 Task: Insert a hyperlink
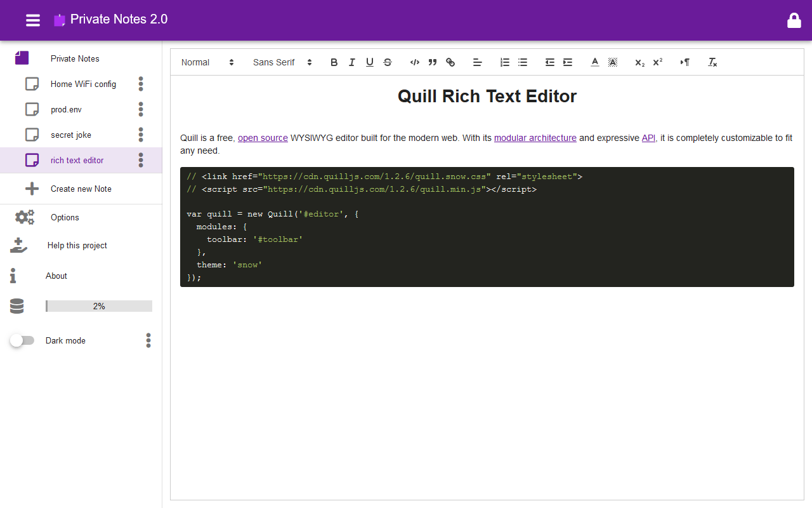coord(450,62)
